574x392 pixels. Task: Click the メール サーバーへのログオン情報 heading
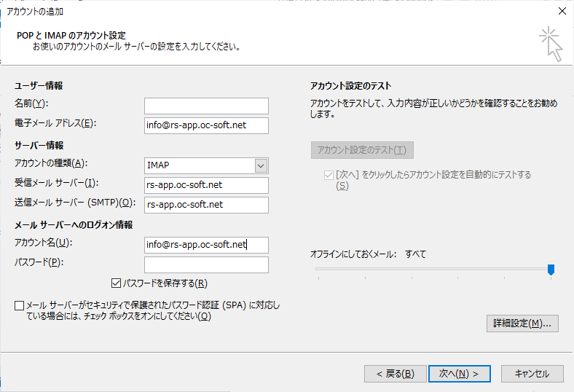coord(74,224)
